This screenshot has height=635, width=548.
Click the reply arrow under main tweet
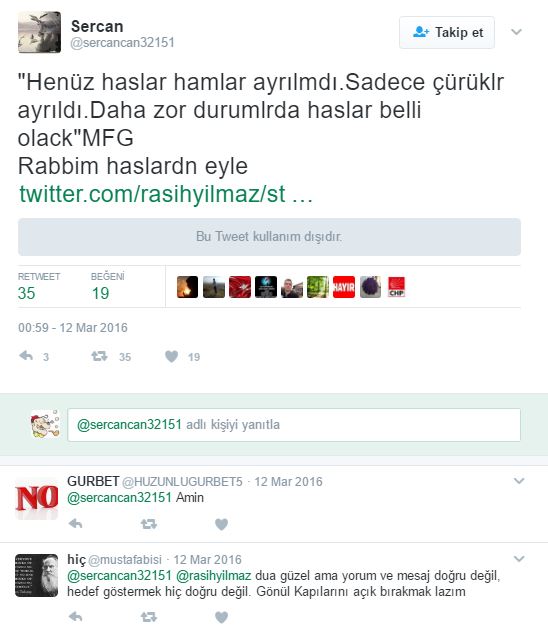(x=26, y=356)
